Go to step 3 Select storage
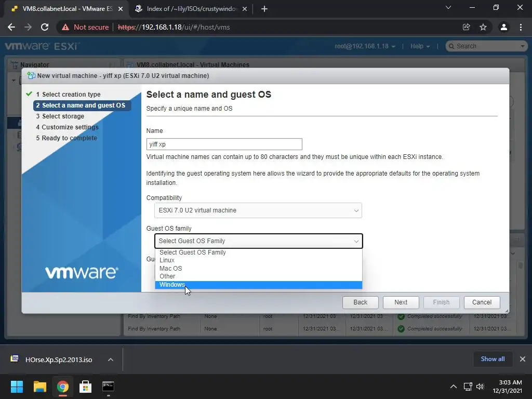The image size is (532, 399). 60,116
